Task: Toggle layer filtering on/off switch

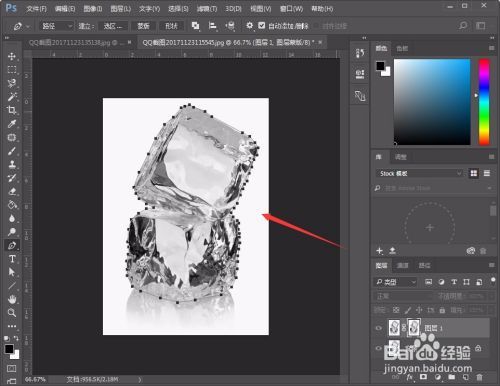Action: (x=493, y=281)
